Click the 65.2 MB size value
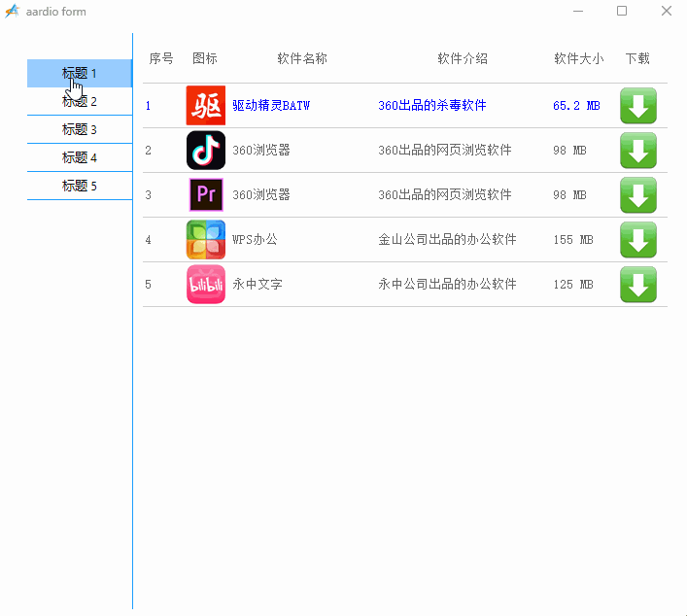The width and height of the screenshot is (687, 616). coord(576,106)
